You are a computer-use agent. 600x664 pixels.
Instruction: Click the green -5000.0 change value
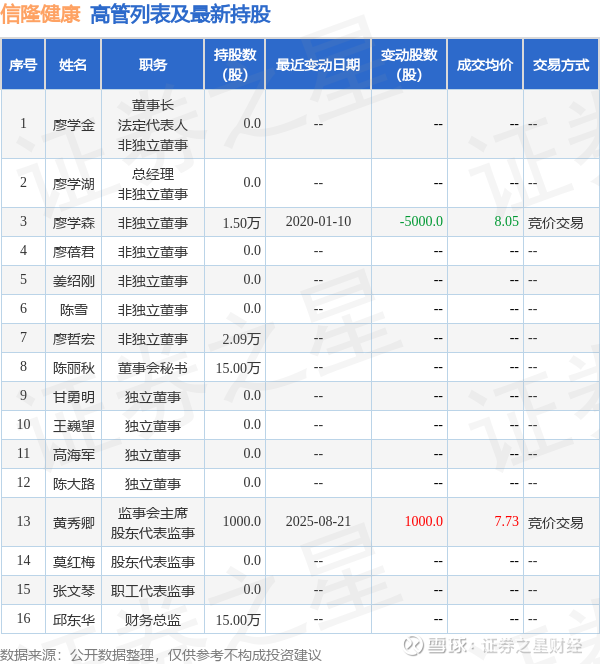tap(421, 221)
